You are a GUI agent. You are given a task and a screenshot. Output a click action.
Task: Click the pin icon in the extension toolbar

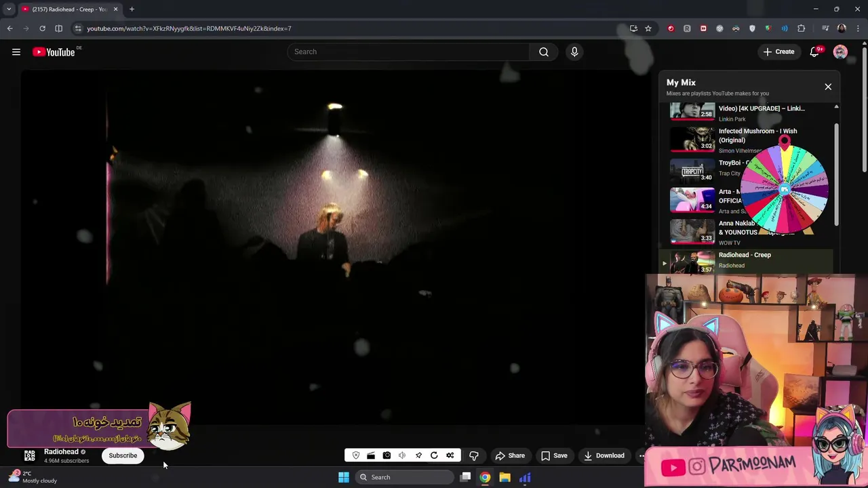tap(418, 455)
